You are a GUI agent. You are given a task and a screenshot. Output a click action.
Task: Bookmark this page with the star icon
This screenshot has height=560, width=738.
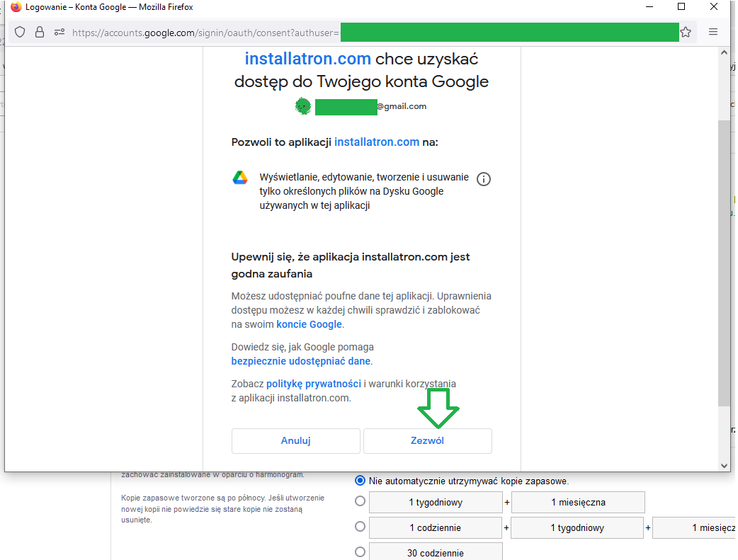click(686, 32)
